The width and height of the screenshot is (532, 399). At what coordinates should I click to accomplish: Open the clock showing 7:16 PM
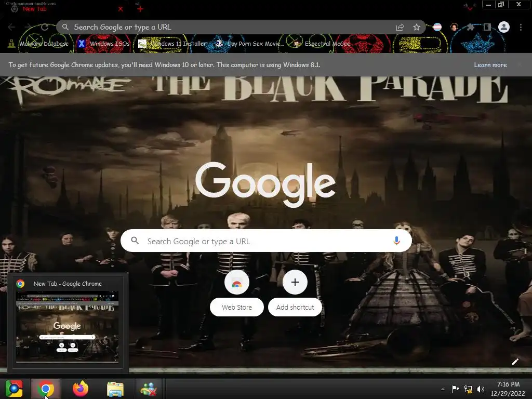[508, 389]
